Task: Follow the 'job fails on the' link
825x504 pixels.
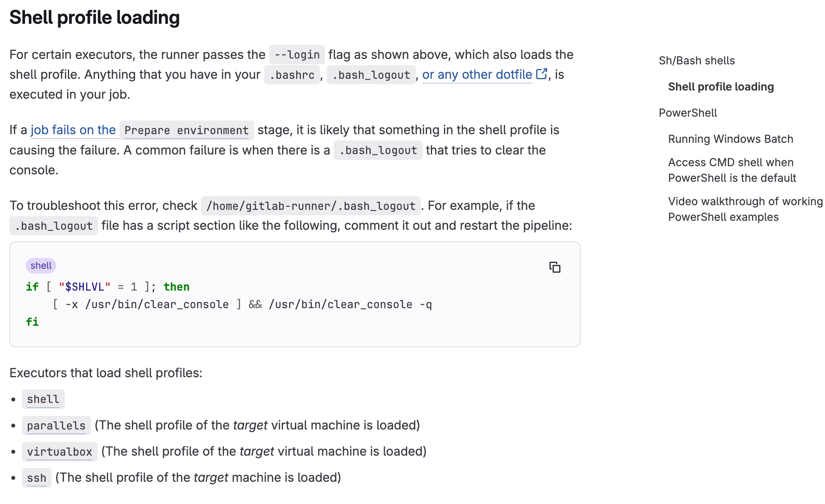Action: click(x=73, y=130)
